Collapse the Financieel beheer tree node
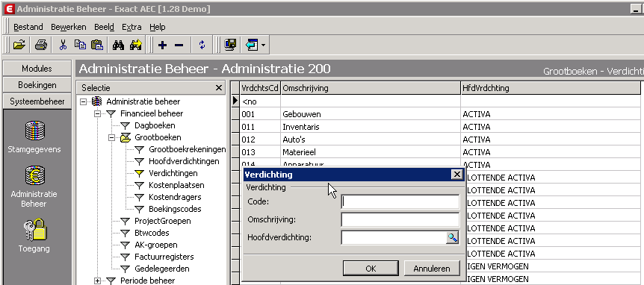 [x=97, y=113]
